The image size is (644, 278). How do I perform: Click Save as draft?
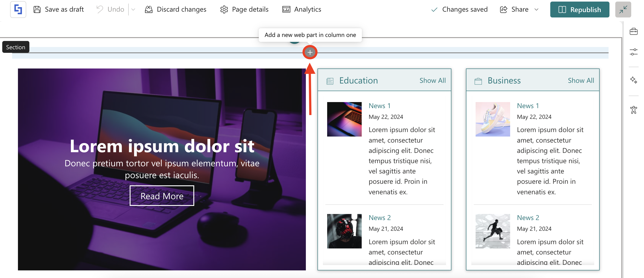coord(59,9)
